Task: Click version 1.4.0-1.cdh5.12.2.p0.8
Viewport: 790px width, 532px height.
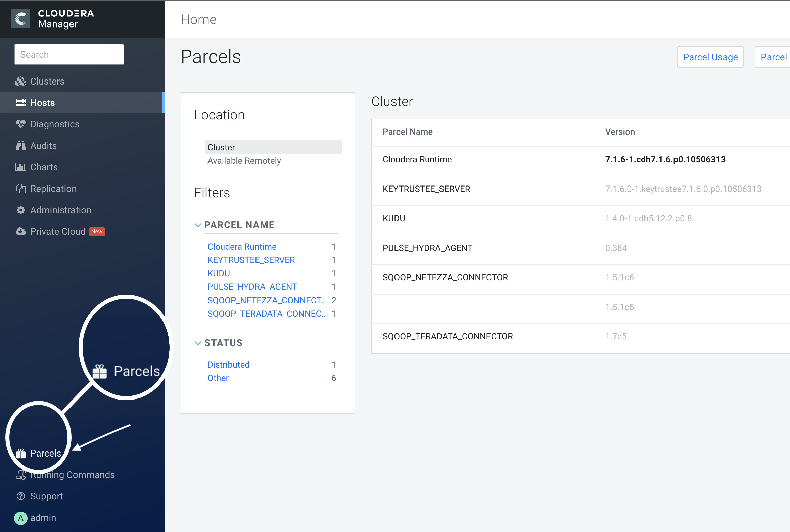Action: 648,218
